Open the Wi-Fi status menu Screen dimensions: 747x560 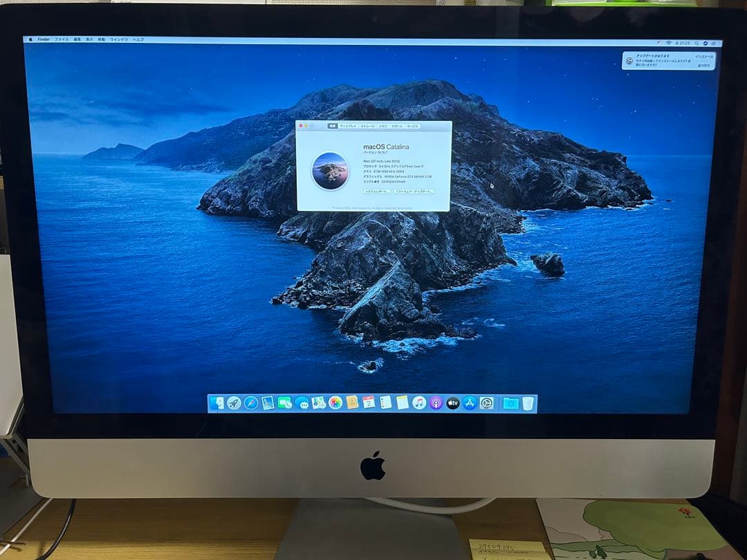pos(667,41)
